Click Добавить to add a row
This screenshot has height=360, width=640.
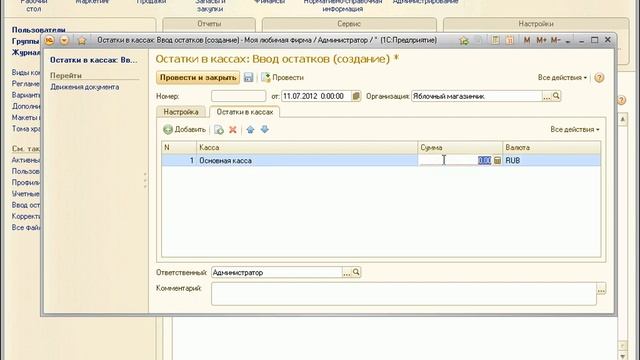[184, 130]
